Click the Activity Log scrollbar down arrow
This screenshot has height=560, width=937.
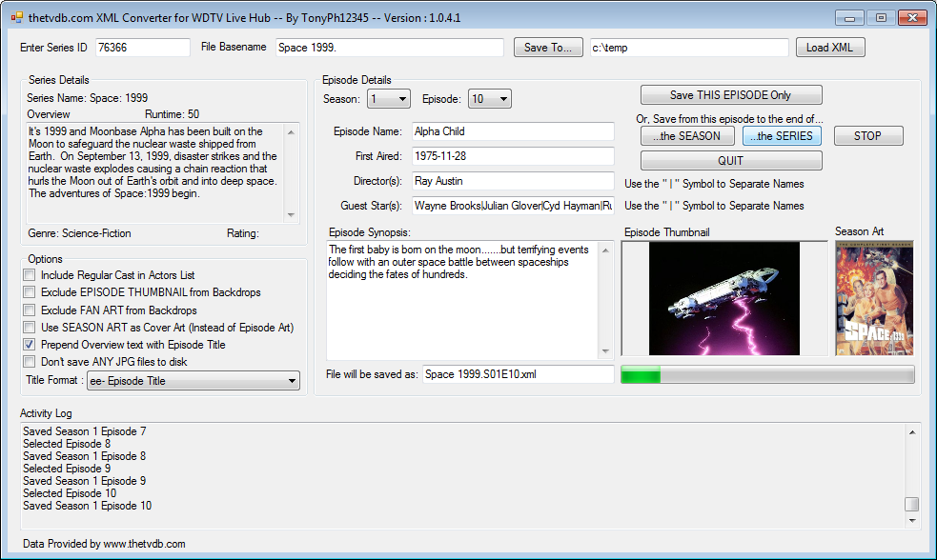click(912, 521)
